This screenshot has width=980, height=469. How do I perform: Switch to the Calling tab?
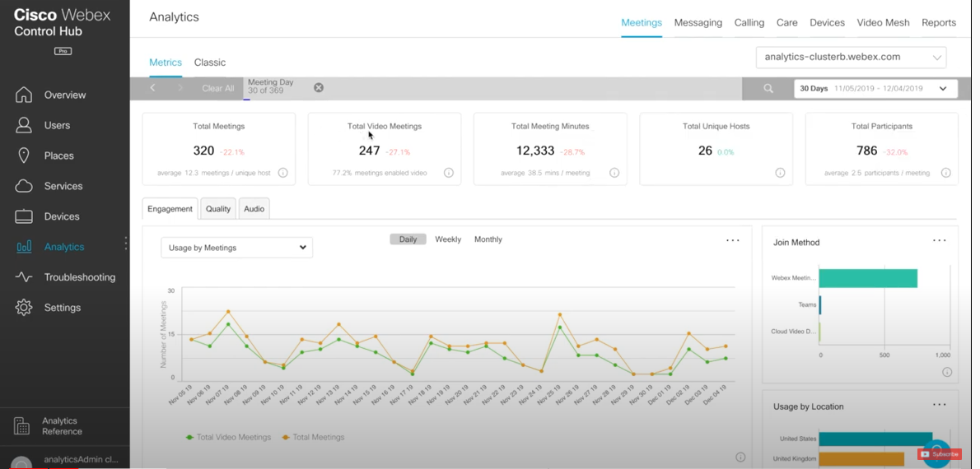pyautogui.click(x=749, y=22)
